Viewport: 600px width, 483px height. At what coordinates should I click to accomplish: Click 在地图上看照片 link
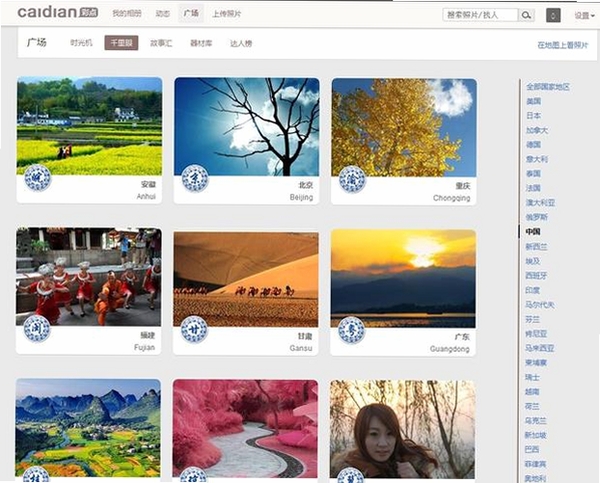(562, 45)
